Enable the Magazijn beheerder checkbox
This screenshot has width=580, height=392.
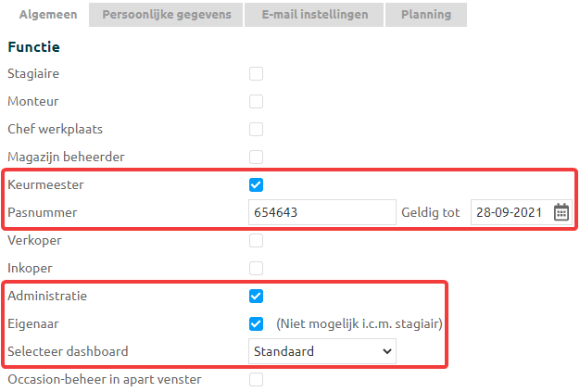click(257, 157)
